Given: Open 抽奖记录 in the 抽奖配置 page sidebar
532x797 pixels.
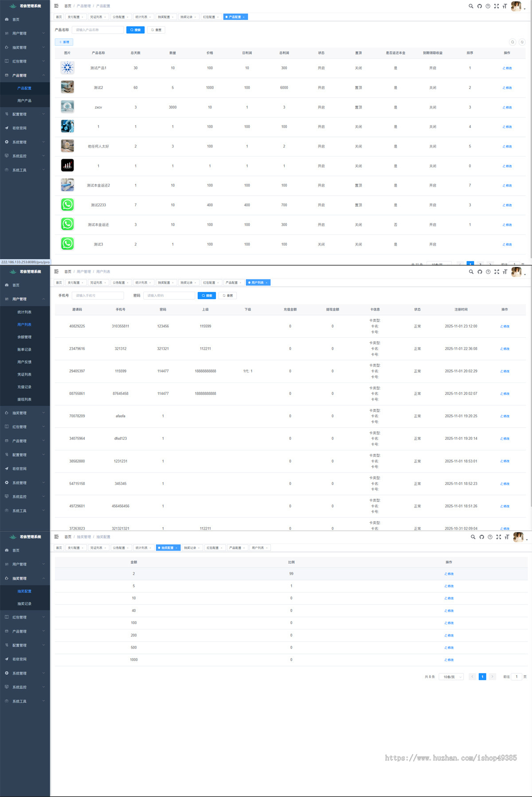Looking at the screenshot, I should [x=25, y=604].
